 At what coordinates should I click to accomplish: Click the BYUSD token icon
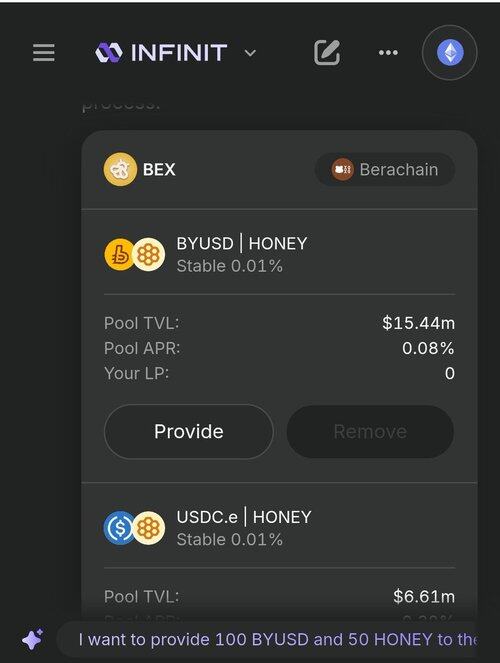point(119,254)
